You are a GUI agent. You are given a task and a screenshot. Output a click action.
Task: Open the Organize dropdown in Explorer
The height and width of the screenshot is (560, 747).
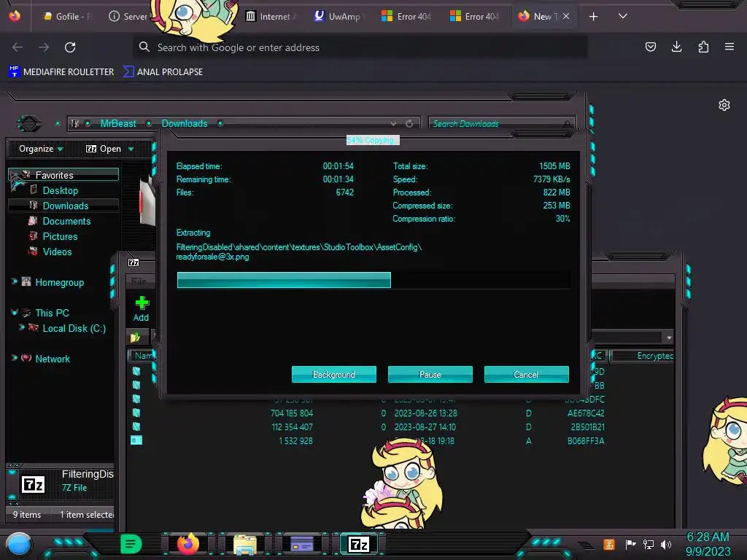click(x=41, y=149)
